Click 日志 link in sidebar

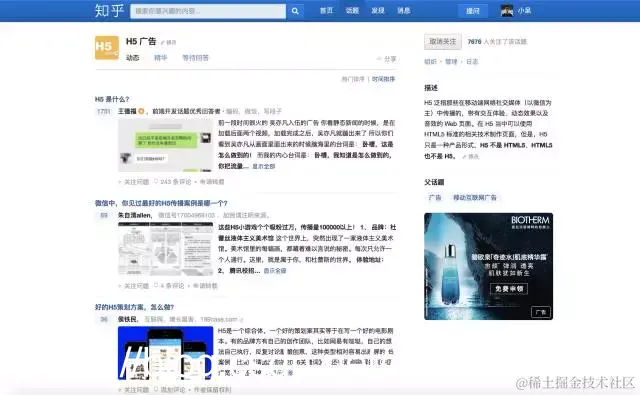[x=472, y=62]
